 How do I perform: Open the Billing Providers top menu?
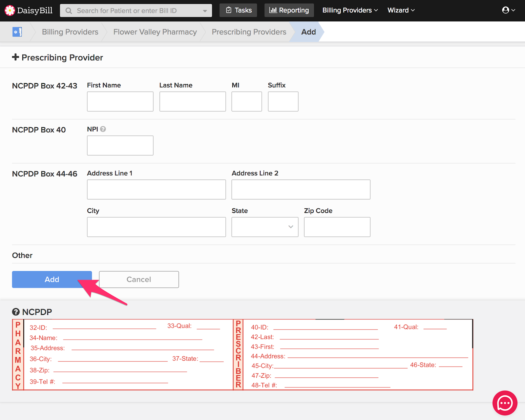click(350, 10)
